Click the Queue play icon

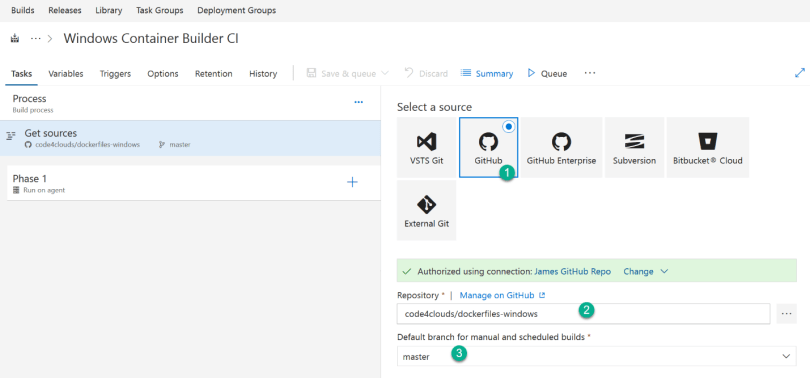coord(531,73)
